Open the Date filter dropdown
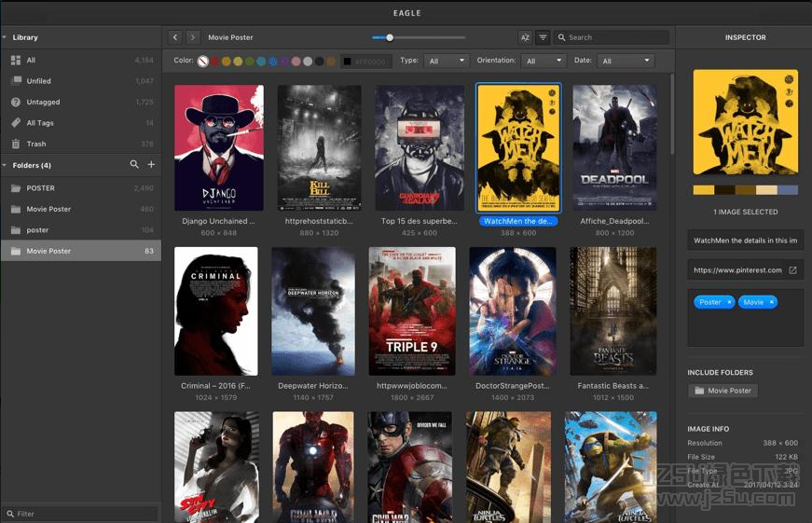Screen dimensions: 812x523 point(626,61)
